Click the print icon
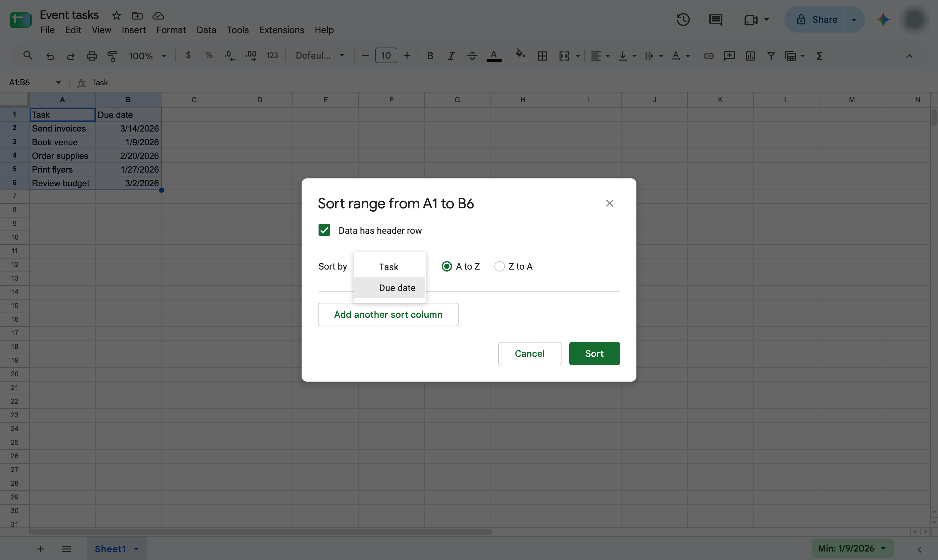938x560 pixels. 92,56
